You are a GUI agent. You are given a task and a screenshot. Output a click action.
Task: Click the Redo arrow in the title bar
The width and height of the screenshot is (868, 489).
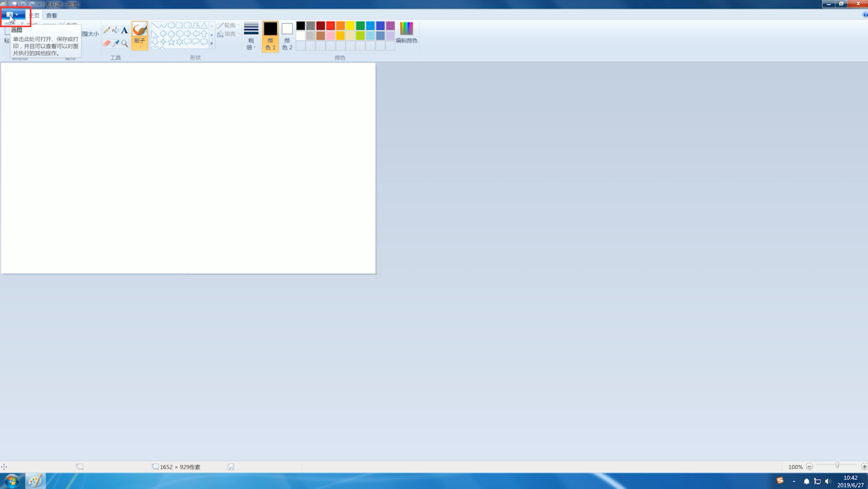coord(32,4)
